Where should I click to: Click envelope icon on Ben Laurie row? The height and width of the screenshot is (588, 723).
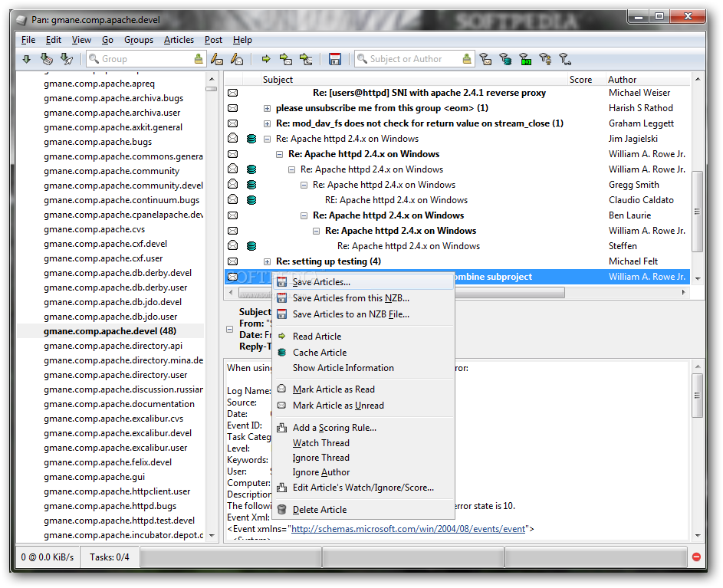coord(233,215)
